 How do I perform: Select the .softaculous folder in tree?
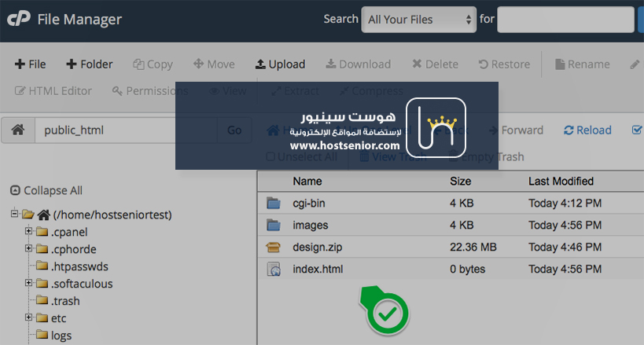click(82, 284)
